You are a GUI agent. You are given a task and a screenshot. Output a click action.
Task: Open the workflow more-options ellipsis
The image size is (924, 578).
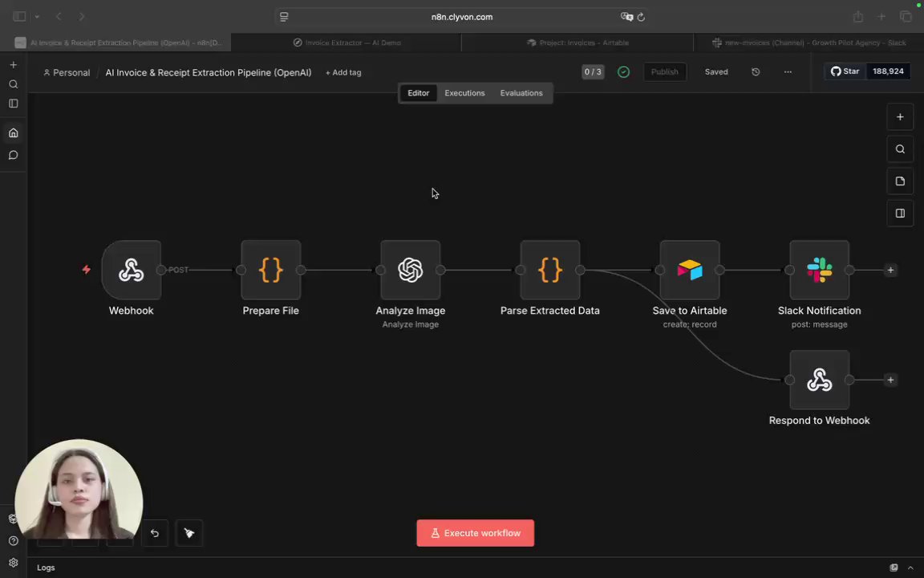coord(788,72)
